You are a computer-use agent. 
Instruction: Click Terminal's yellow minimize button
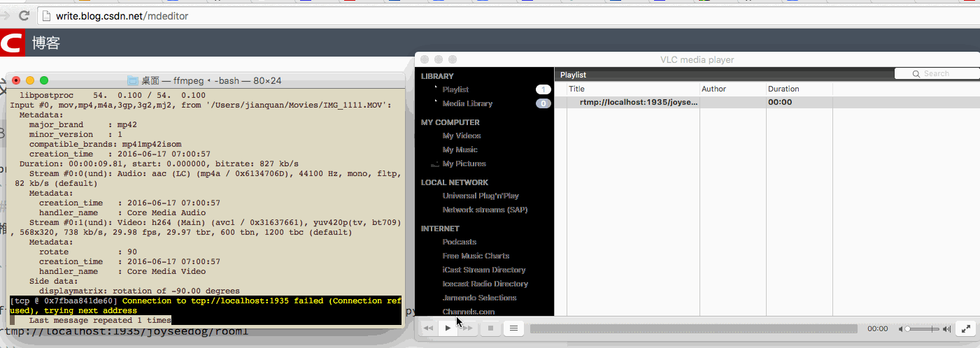[x=30, y=80]
